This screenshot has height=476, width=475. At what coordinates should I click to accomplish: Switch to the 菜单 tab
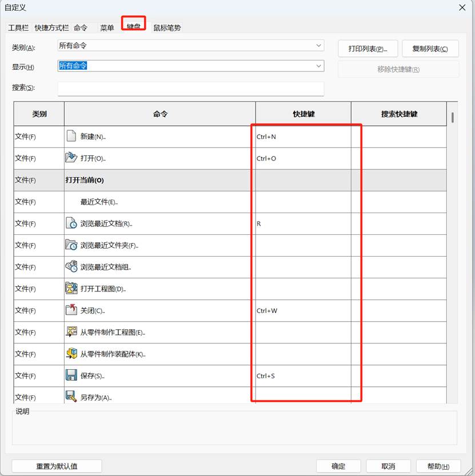coord(107,28)
